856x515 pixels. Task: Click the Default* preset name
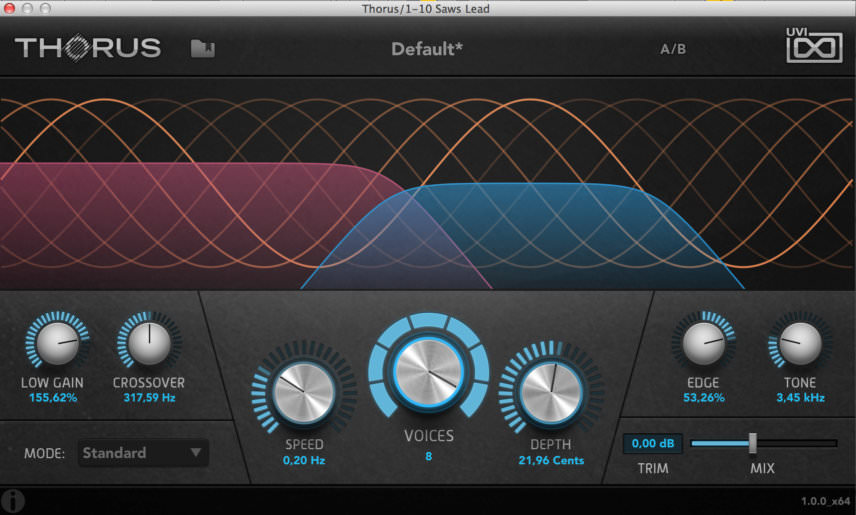click(x=427, y=49)
